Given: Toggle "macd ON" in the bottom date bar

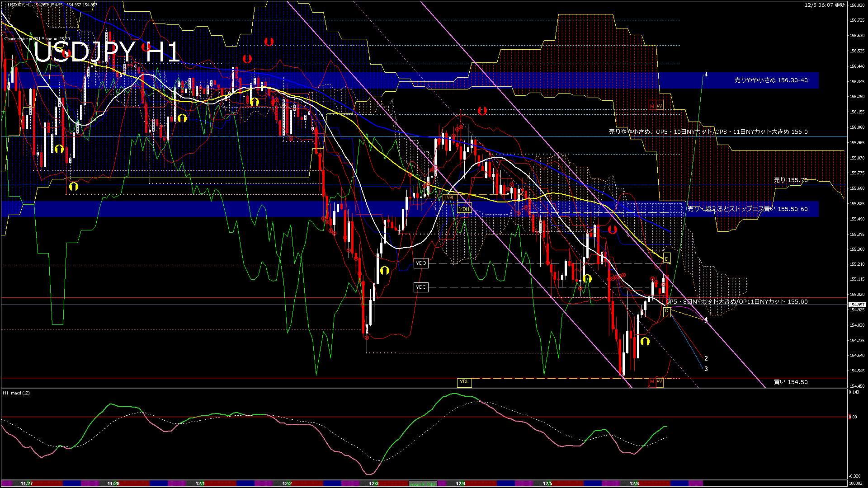Looking at the screenshot, I should tap(424, 482).
